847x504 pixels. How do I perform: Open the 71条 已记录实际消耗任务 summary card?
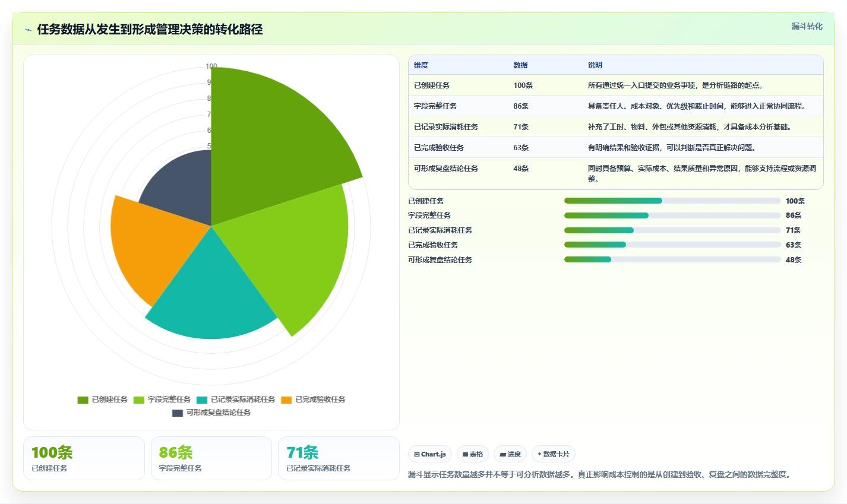(x=339, y=458)
